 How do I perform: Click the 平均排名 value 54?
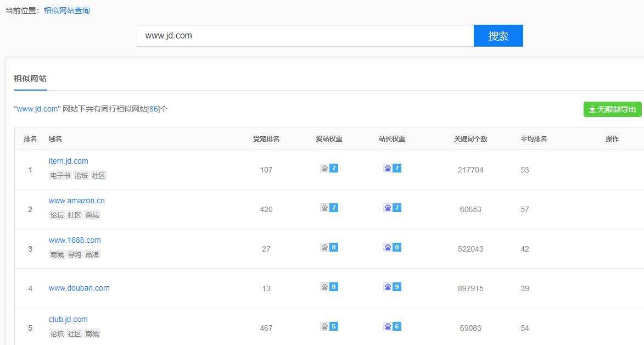[x=525, y=328]
